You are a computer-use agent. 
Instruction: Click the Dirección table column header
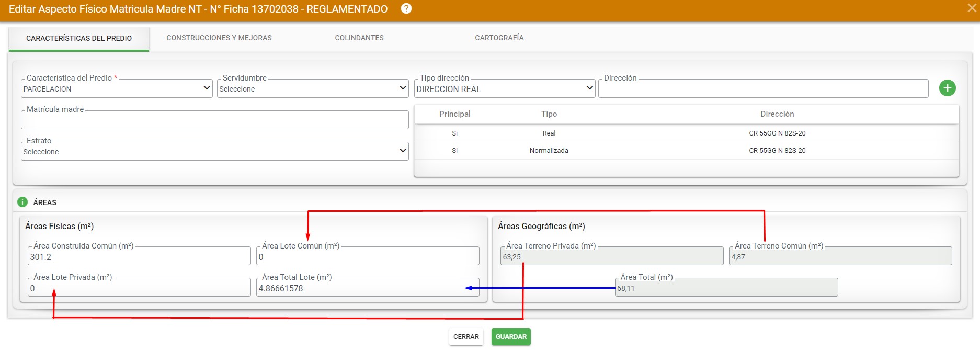(x=777, y=114)
